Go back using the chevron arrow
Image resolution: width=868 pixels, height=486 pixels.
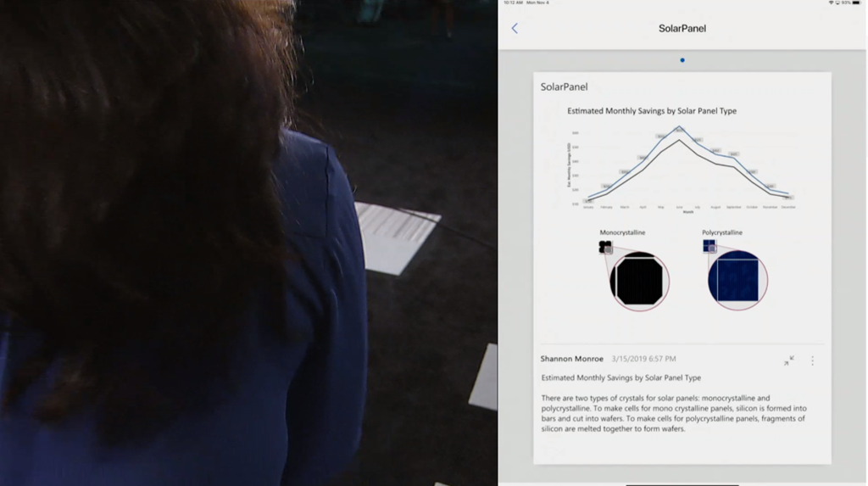(515, 28)
